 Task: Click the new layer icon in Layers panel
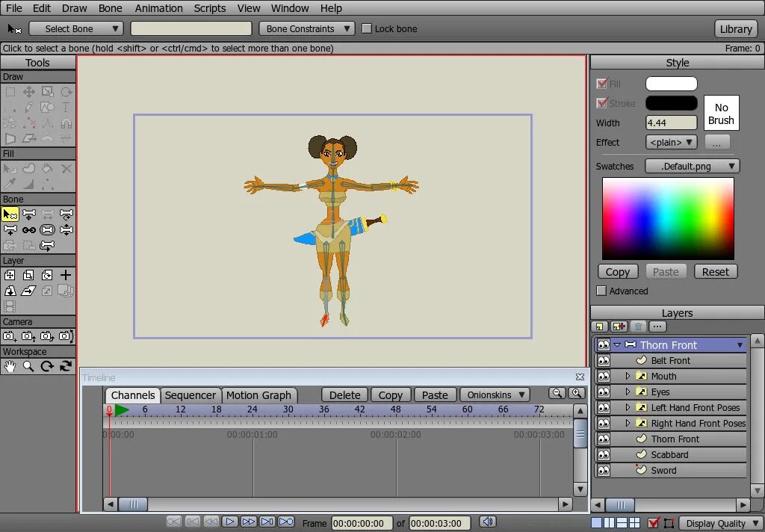(x=600, y=327)
